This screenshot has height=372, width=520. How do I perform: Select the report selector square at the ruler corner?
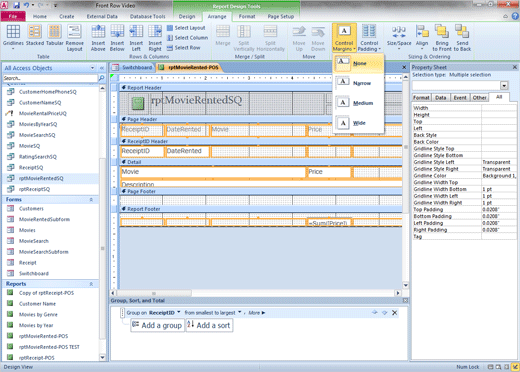point(114,78)
